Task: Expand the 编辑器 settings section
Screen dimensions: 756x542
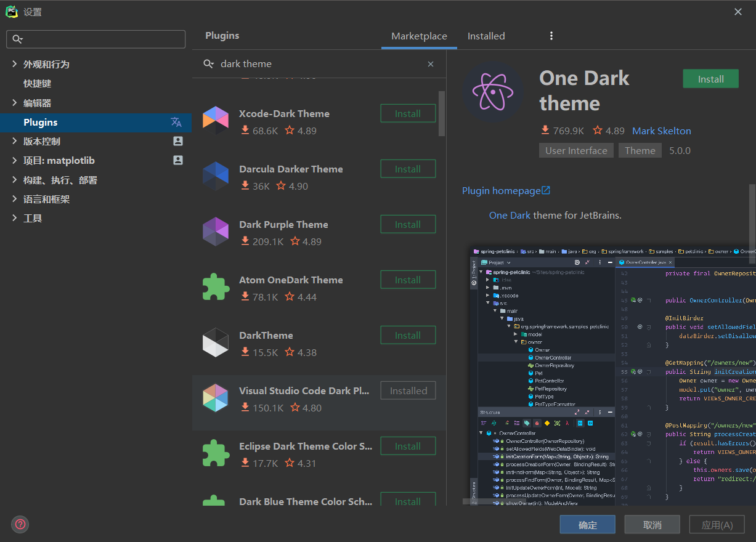Action: point(15,103)
